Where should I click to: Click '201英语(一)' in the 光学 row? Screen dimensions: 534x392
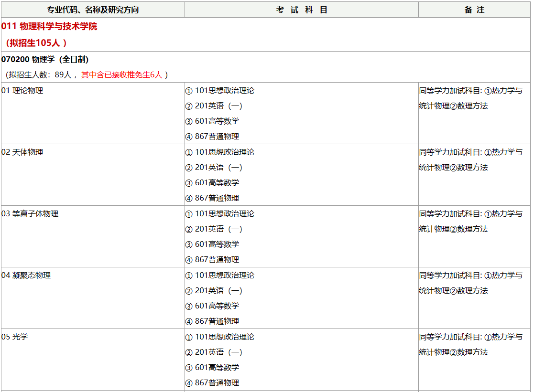[x=218, y=352]
